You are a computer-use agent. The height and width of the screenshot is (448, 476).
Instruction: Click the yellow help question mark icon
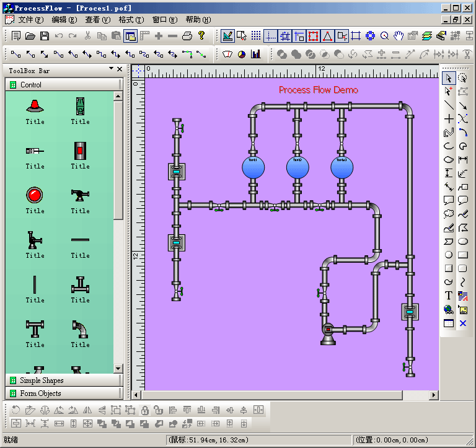pyautogui.click(x=201, y=36)
